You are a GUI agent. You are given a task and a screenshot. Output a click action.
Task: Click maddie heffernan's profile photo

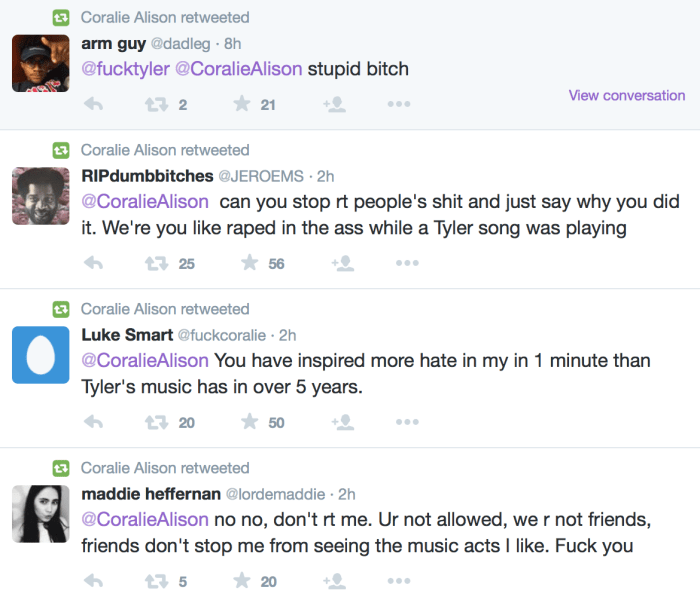[40, 514]
